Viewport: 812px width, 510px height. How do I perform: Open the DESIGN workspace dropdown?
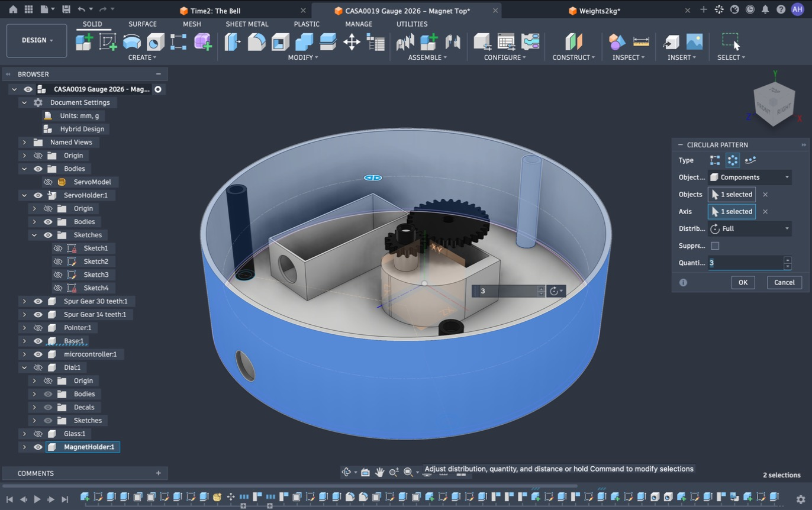[x=37, y=40]
